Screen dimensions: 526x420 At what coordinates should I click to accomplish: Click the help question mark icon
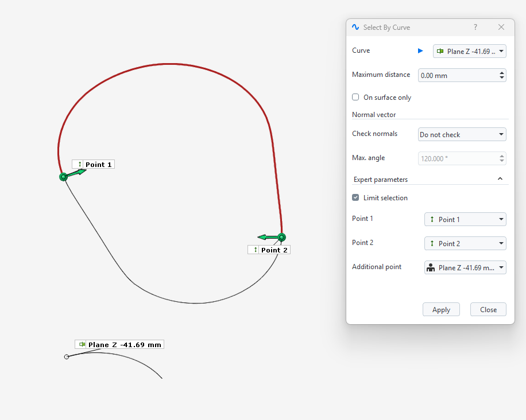(x=475, y=27)
